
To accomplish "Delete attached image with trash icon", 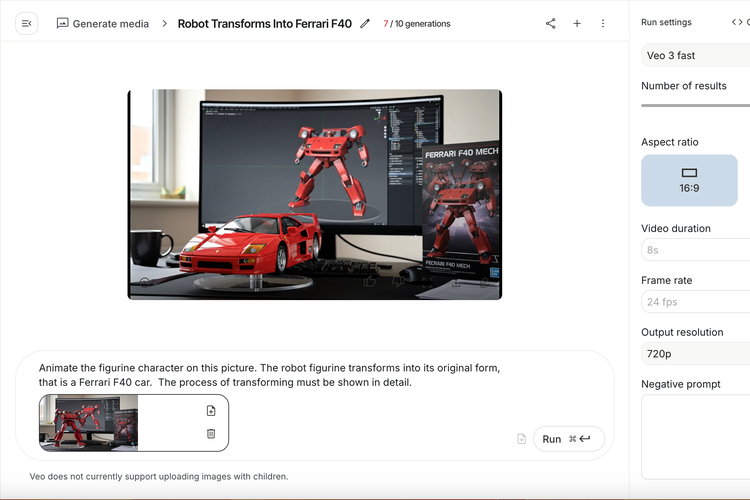I will (211, 433).
